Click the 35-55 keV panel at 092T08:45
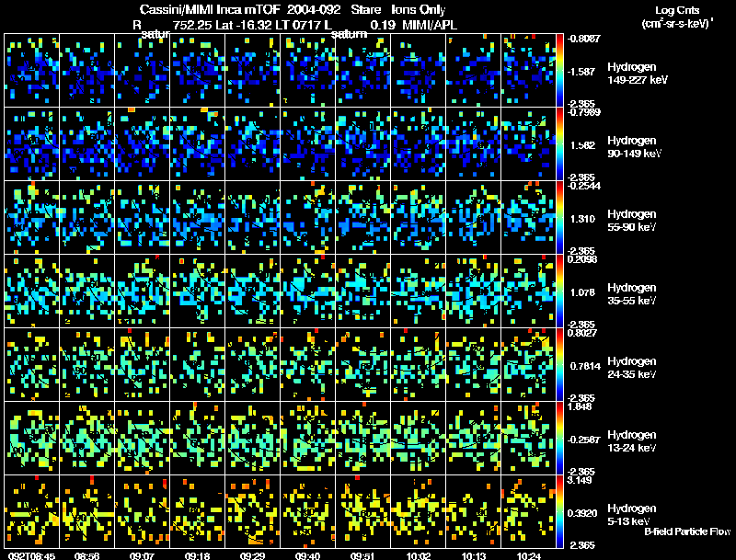This screenshot has height=560, width=736. coord(32,291)
